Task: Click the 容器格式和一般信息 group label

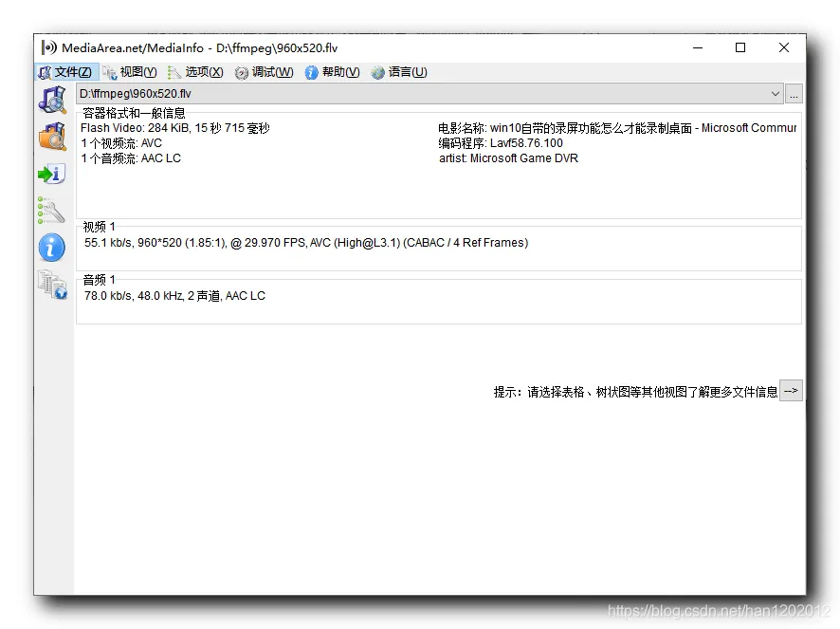Action: 134,113
